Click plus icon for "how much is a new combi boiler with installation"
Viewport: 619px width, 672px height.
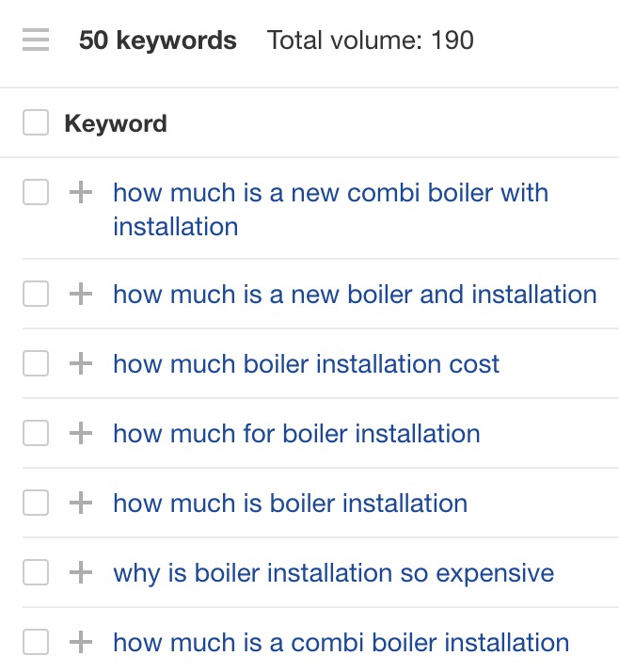pyautogui.click(x=82, y=193)
